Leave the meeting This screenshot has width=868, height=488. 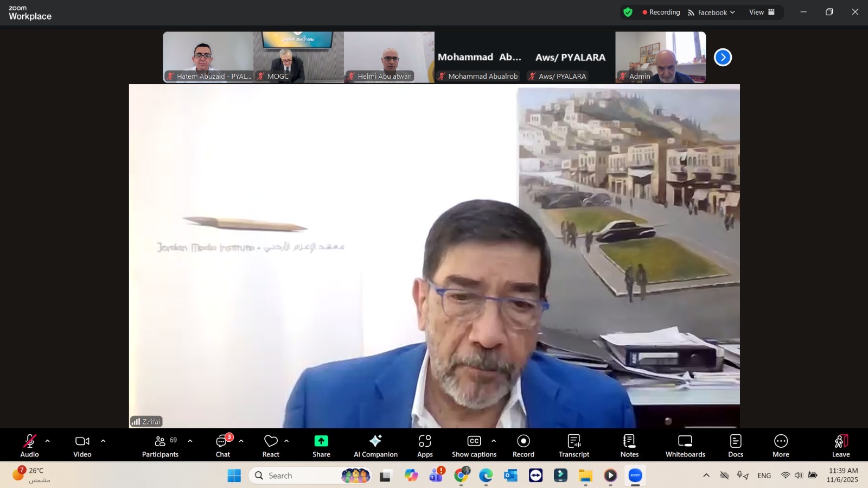[x=840, y=446]
